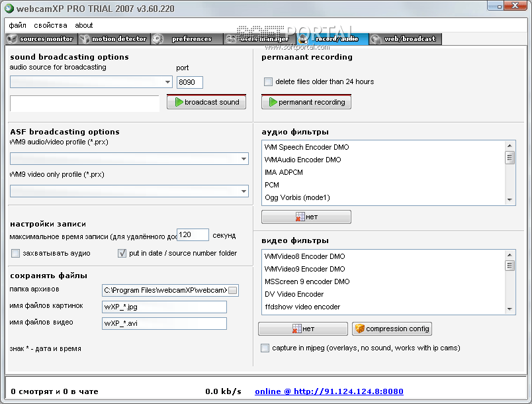This screenshot has height=404, width=532.
Task: Click the empty text field beside broadcast sound
Action: pyautogui.click(x=85, y=103)
